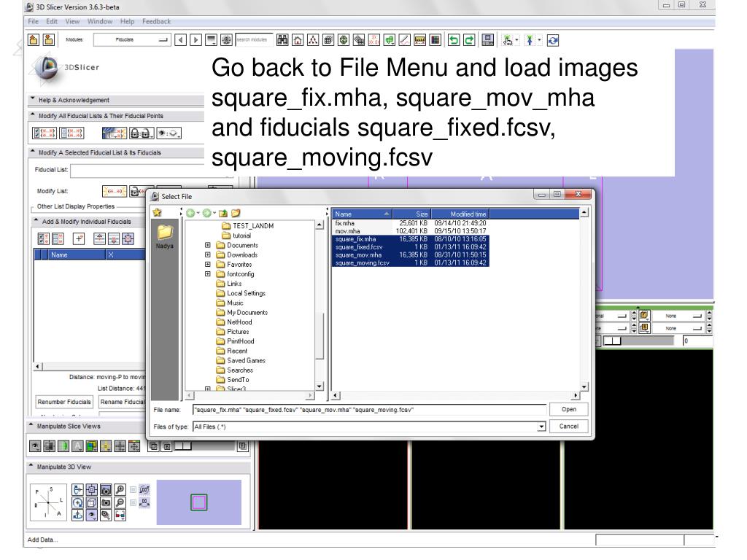Click the refresh blue arrows toolbar icon
747x560 pixels.
tap(553, 41)
